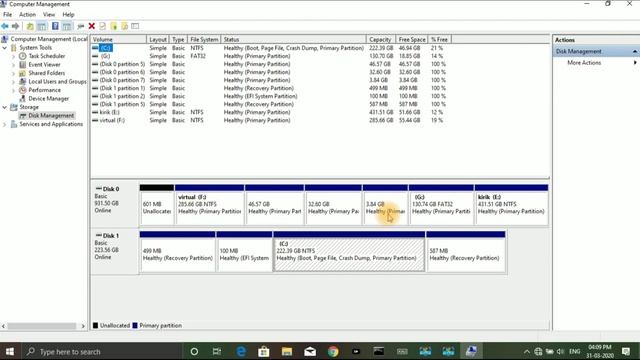640x360 pixels.
Task: Open the File menu
Action: (x=7, y=14)
